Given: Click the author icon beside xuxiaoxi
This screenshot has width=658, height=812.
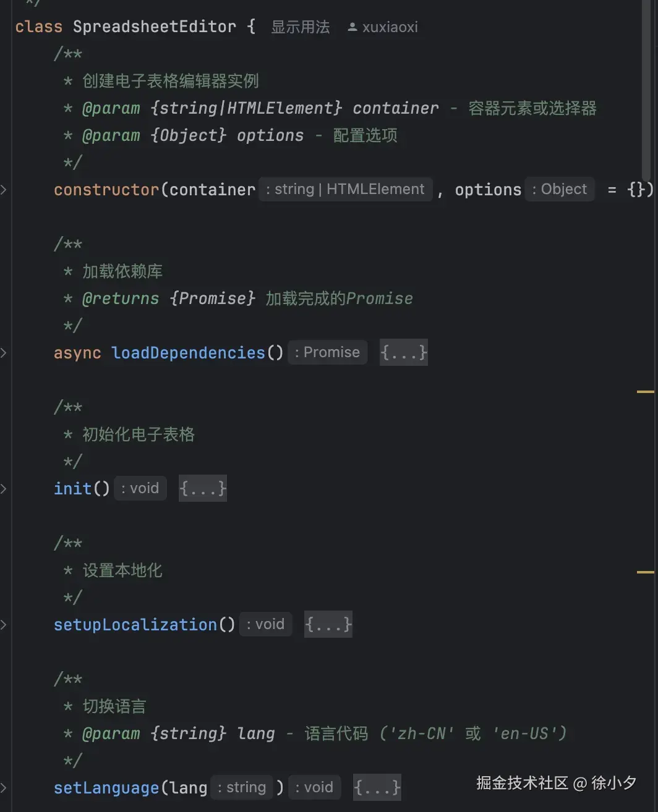Looking at the screenshot, I should coord(352,27).
